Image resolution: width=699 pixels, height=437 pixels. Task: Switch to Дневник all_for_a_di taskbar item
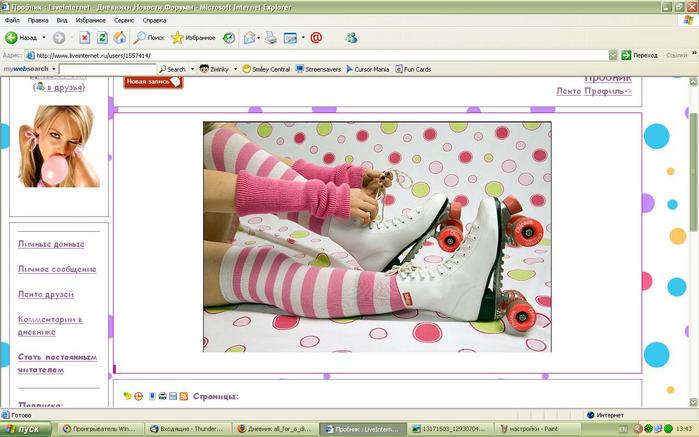tap(276, 429)
